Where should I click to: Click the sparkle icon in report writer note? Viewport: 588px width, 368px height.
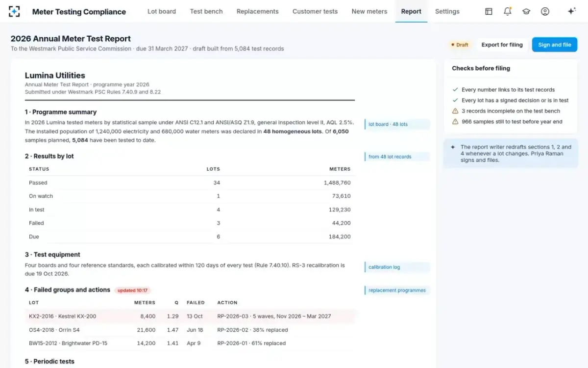pos(453,147)
